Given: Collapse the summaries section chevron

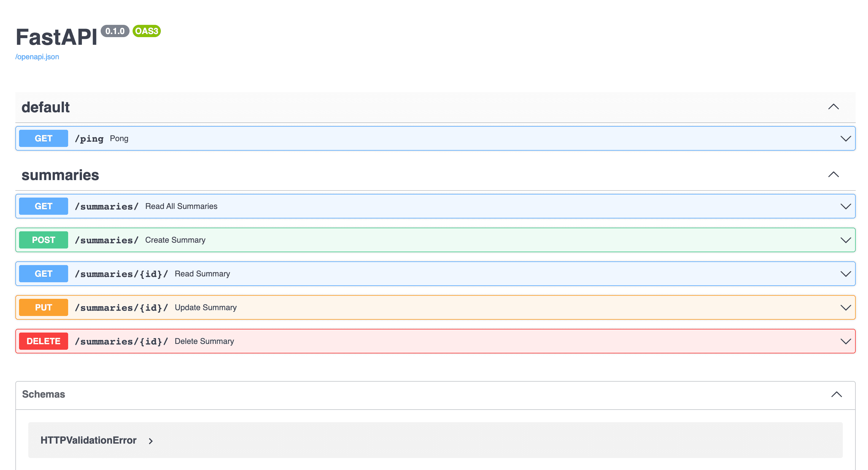Looking at the screenshot, I should (x=833, y=175).
